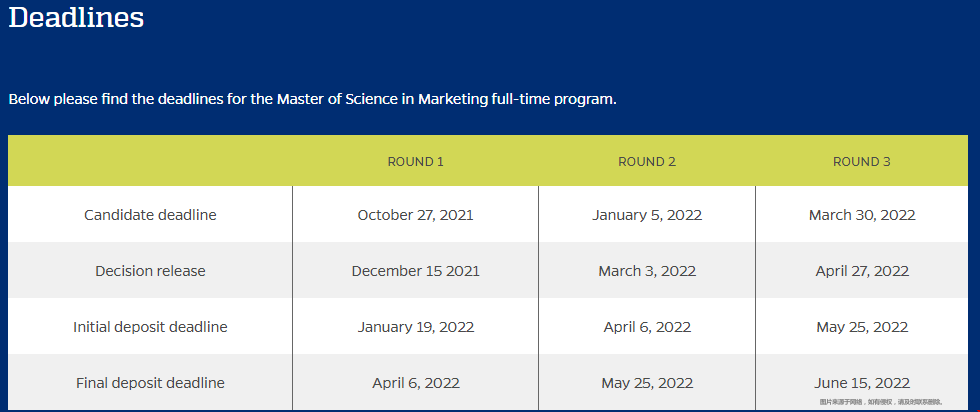
Task: Select the January 19, 2022 cell
Action: 416,327
